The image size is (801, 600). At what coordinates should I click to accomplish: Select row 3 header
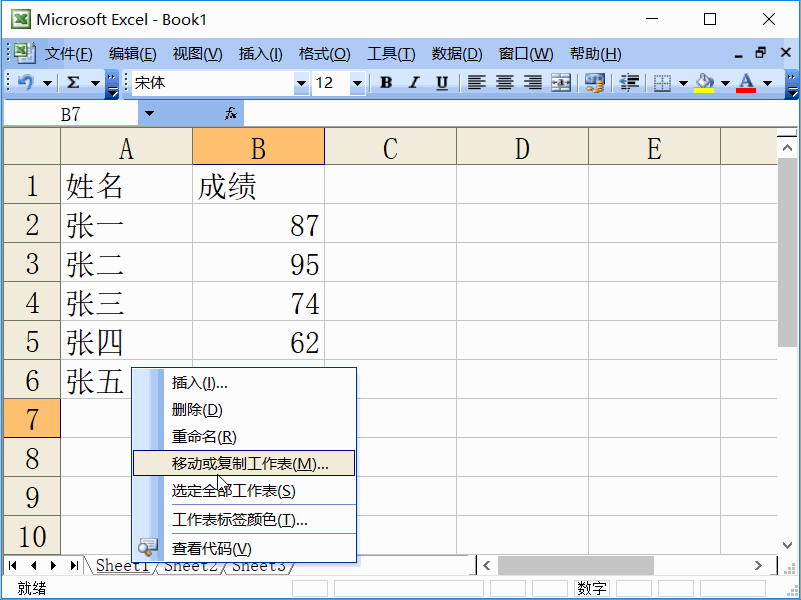32,262
